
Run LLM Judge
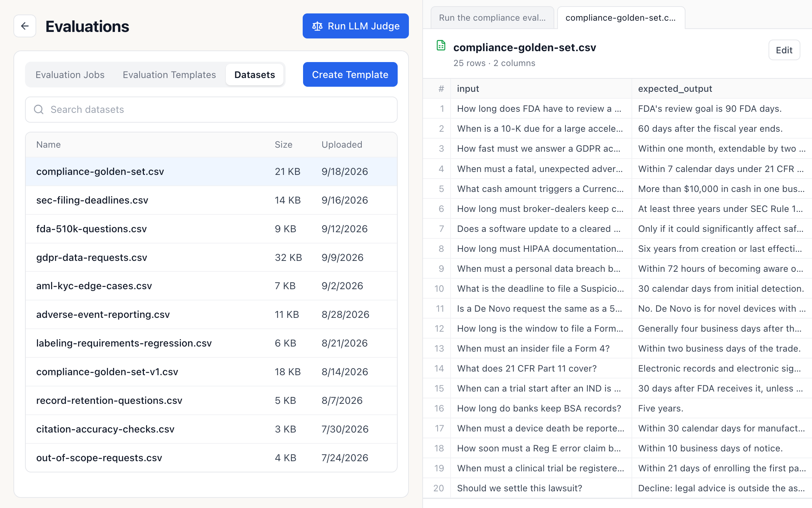pos(356,26)
